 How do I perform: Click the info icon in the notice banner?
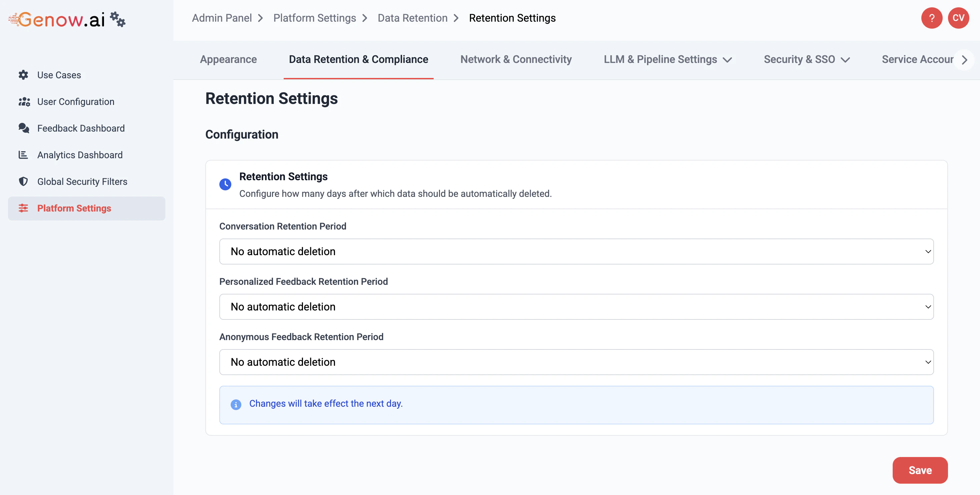[236, 404]
